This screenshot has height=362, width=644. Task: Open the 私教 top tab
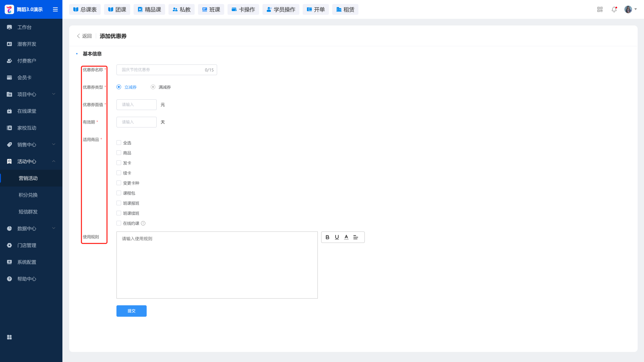[182, 9]
